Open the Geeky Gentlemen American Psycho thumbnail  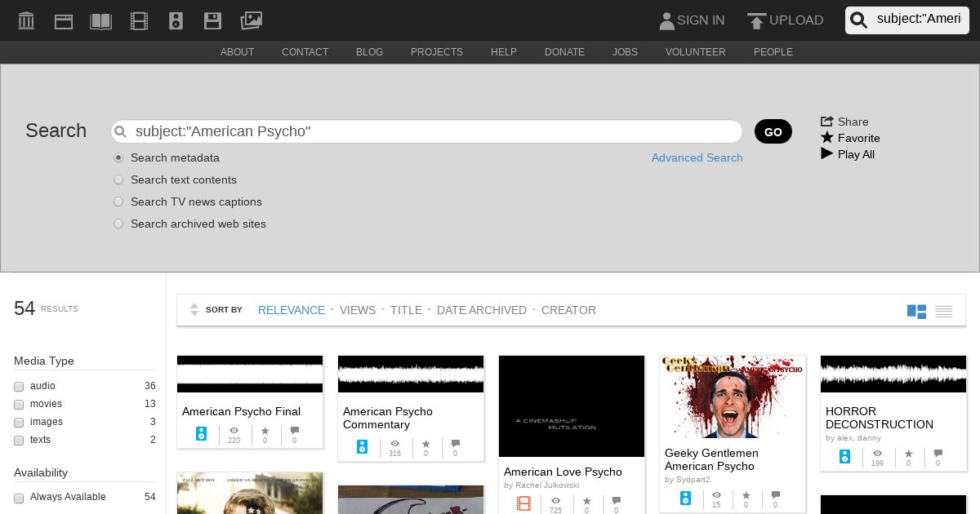[x=733, y=397]
